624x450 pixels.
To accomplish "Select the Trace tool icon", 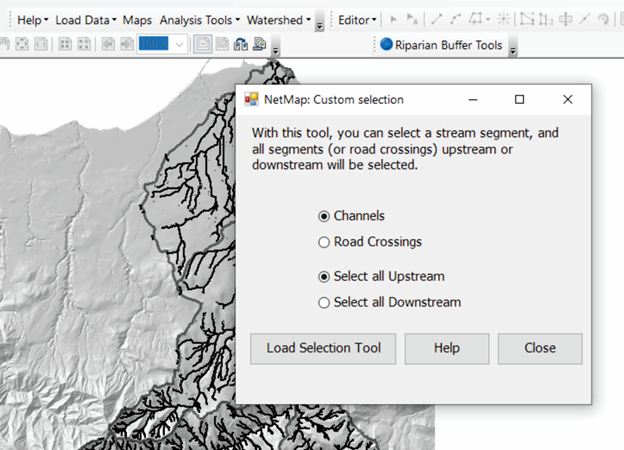I will (476, 19).
